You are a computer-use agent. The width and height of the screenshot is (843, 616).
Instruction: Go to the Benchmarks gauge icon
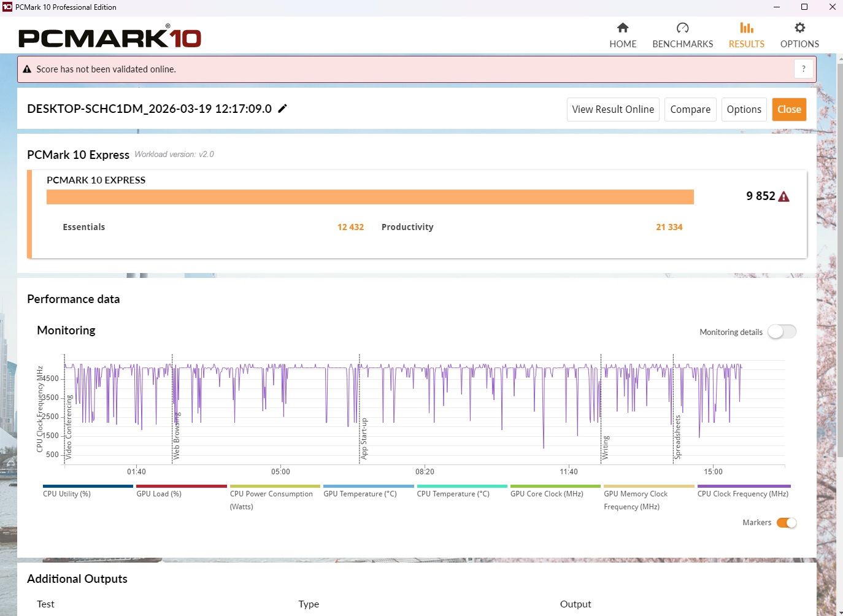coord(682,28)
